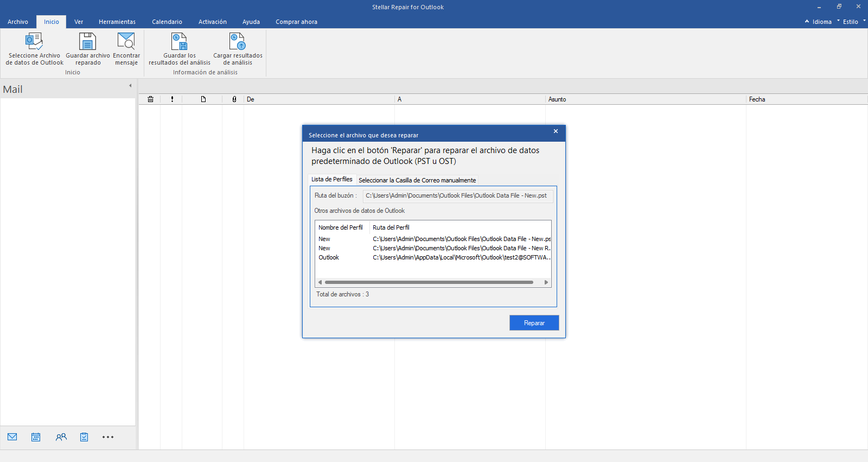Restore down the Stellar Repair window
The height and width of the screenshot is (462, 868).
(839, 7)
